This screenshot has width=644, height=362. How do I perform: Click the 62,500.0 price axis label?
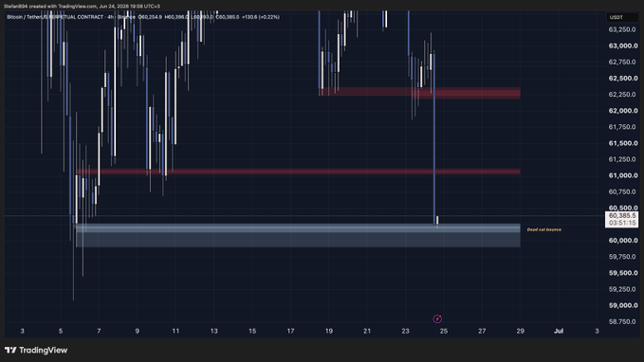tap(622, 78)
